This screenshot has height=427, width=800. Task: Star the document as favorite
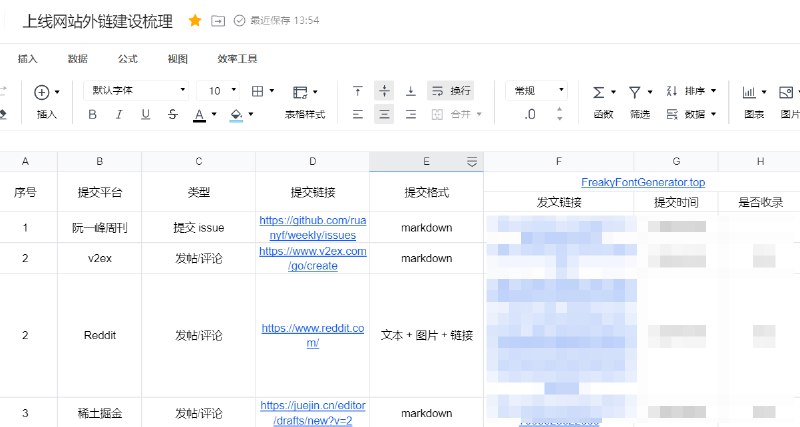coord(195,20)
